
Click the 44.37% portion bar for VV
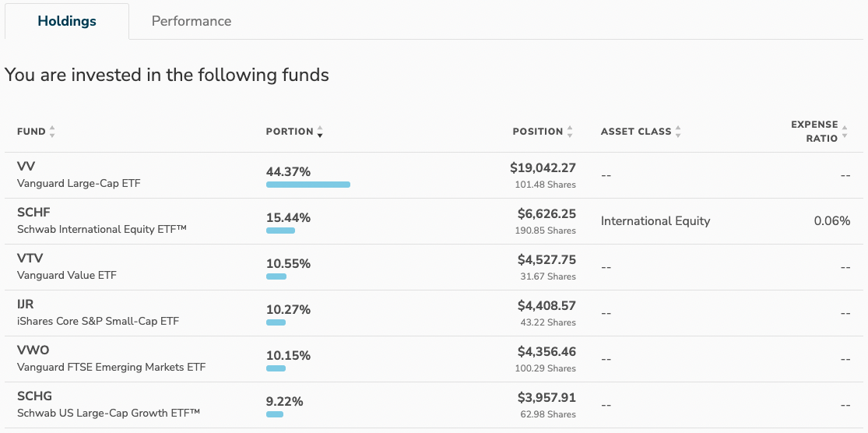click(308, 185)
